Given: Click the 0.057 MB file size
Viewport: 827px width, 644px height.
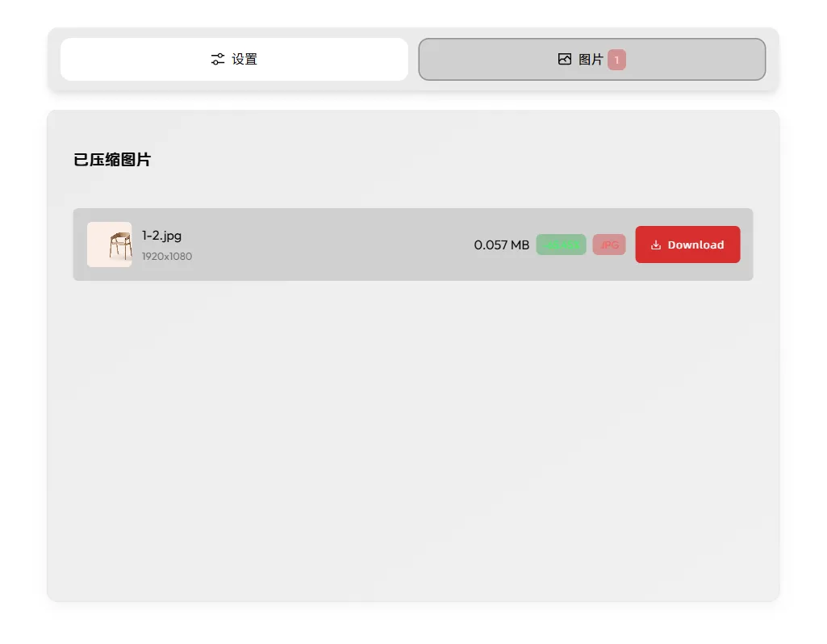Looking at the screenshot, I should point(502,245).
